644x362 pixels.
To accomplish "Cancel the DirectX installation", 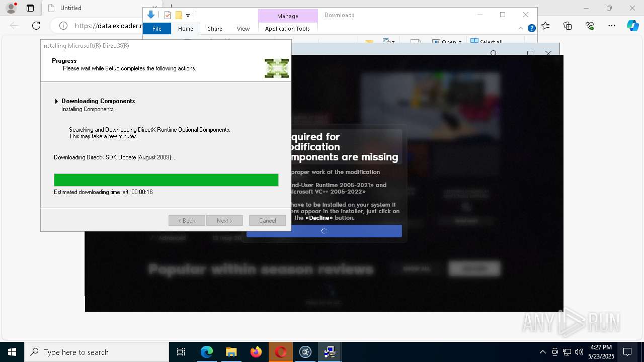I will [267, 221].
